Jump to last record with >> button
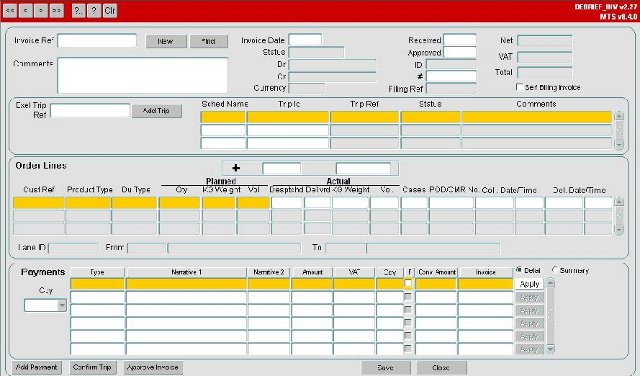This screenshot has width=640, height=376. tap(57, 10)
